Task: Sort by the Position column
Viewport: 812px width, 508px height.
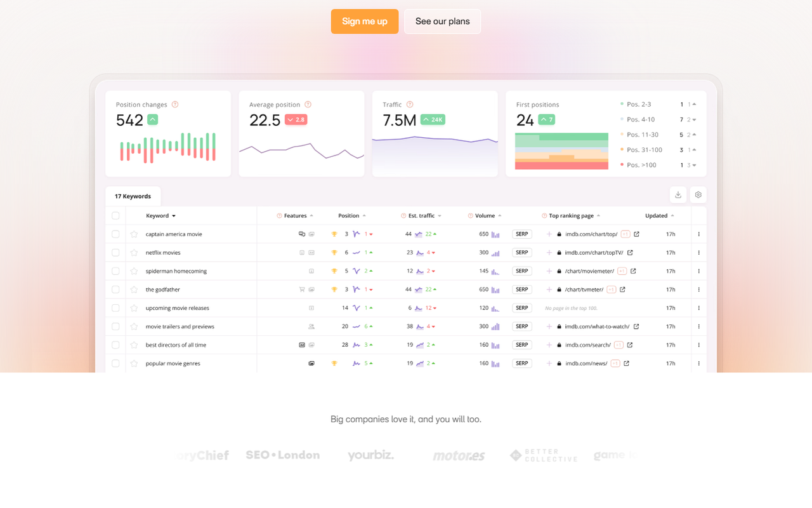Action: (352, 216)
